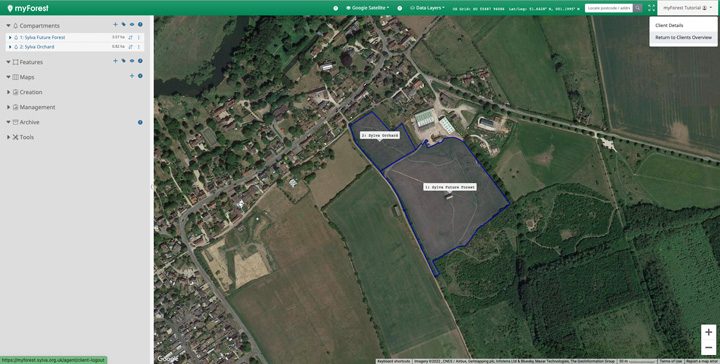Select Client Details menu entry
The width and height of the screenshot is (720, 364).
tap(669, 25)
